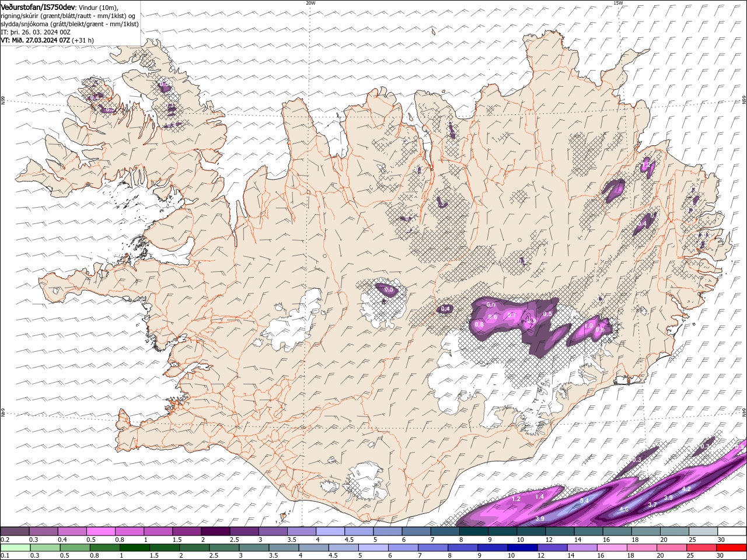Pick the rain legend swatch starting at 4.5
Screen dimensions: 747x560
[x=343, y=547]
